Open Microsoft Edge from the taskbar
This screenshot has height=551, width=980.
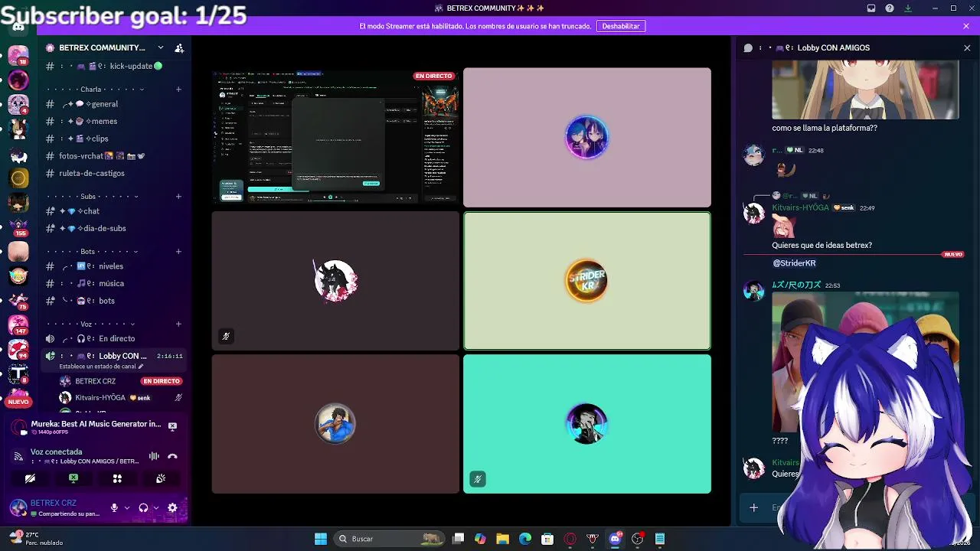(x=525, y=539)
